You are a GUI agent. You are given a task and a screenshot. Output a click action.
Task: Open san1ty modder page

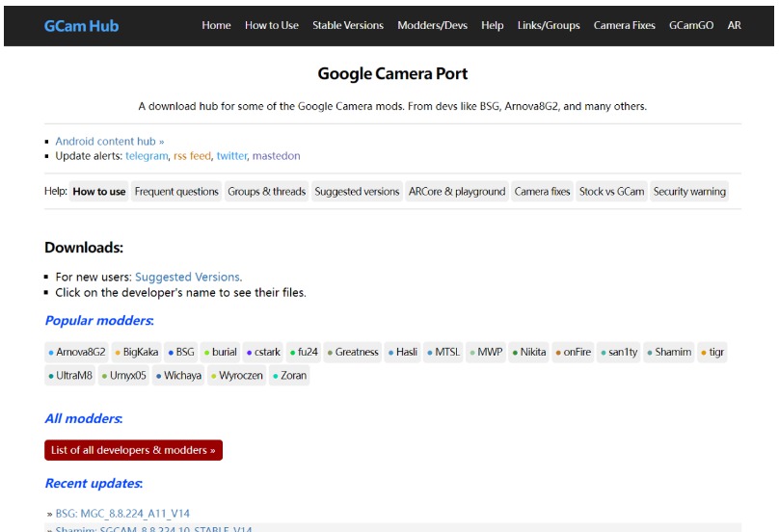619,352
